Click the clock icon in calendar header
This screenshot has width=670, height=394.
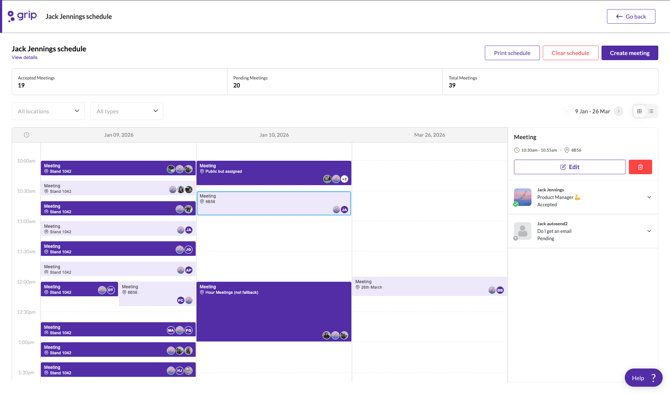(26, 135)
